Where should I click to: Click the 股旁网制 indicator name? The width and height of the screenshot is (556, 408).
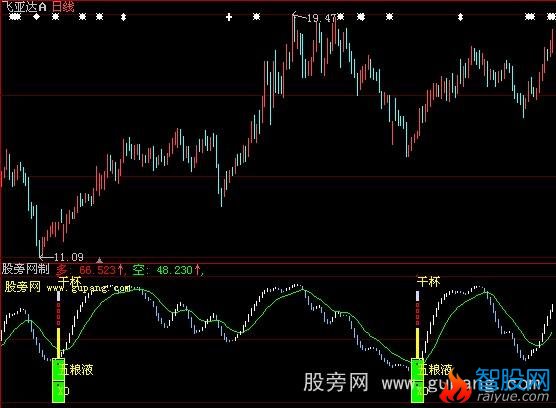pyautogui.click(x=26, y=269)
